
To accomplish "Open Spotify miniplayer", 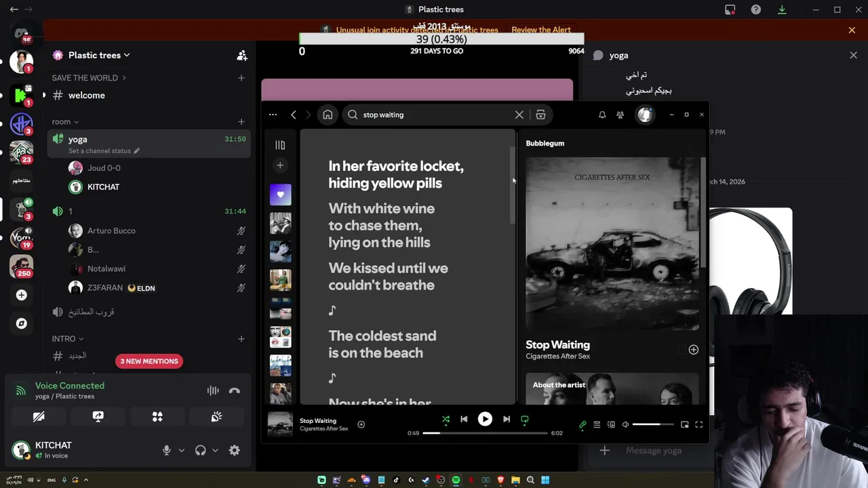I will coord(685,425).
